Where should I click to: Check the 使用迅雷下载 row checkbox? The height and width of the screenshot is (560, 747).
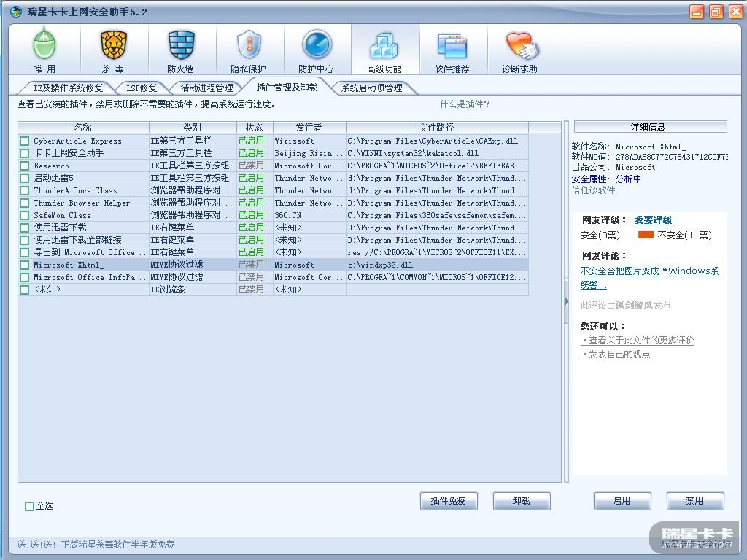(24, 227)
